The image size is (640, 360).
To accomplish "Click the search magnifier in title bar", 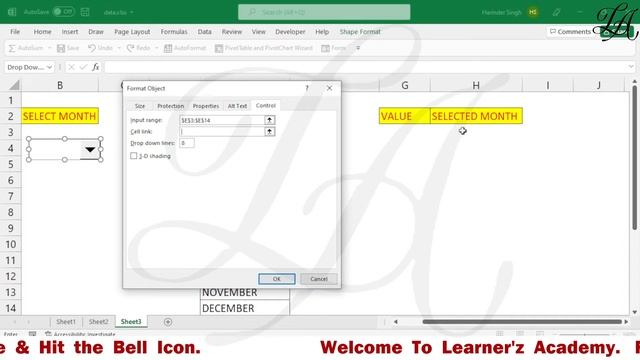I will (x=252, y=12).
